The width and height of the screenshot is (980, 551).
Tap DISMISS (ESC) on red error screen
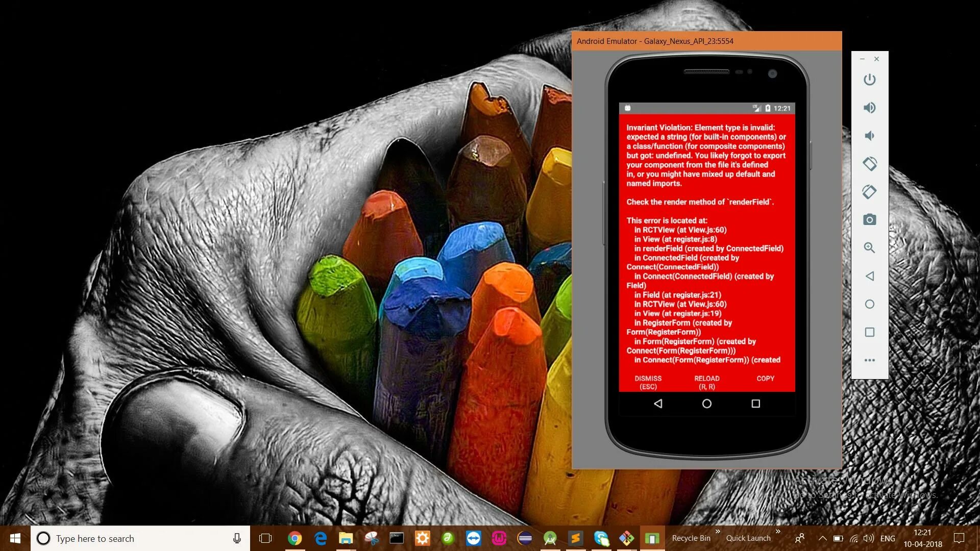tap(648, 382)
